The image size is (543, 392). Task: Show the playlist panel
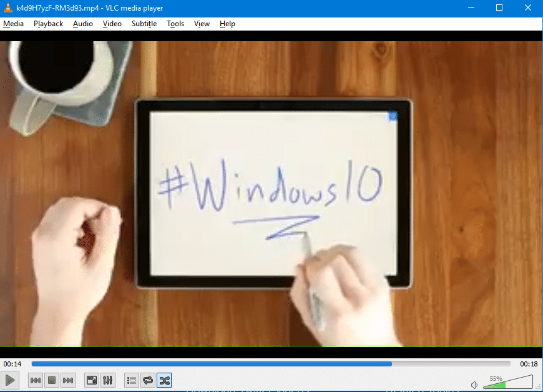click(x=132, y=380)
